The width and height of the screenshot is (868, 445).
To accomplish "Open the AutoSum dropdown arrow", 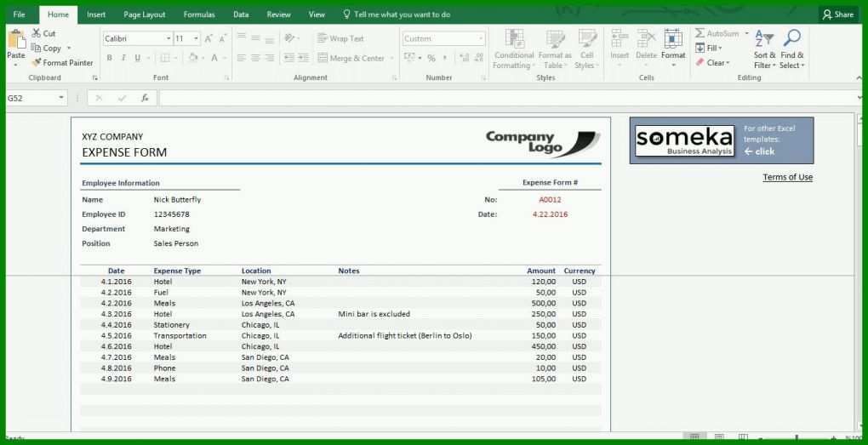I will [x=746, y=33].
